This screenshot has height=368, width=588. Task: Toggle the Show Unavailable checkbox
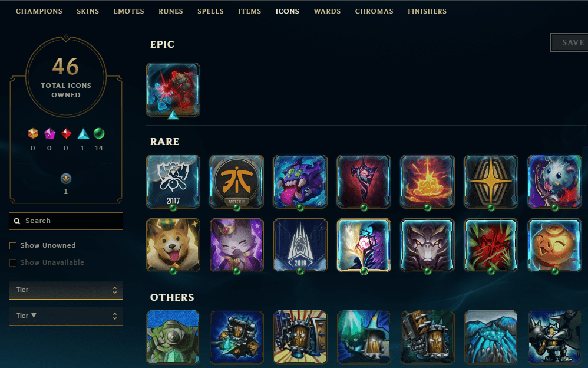pos(13,263)
